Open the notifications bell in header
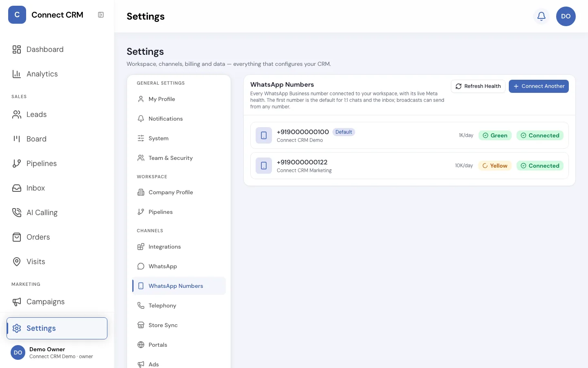This screenshot has width=588, height=368. pyautogui.click(x=541, y=16)
